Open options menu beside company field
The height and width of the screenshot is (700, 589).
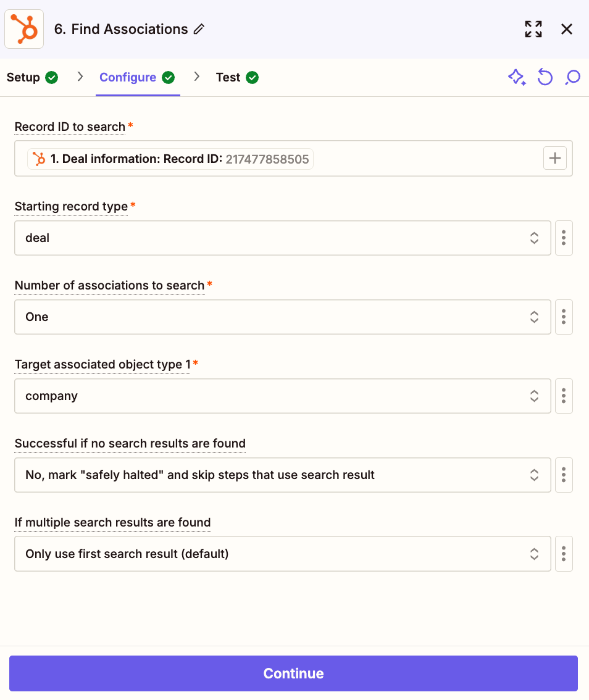pyautogui.click(x=564, y=396)
